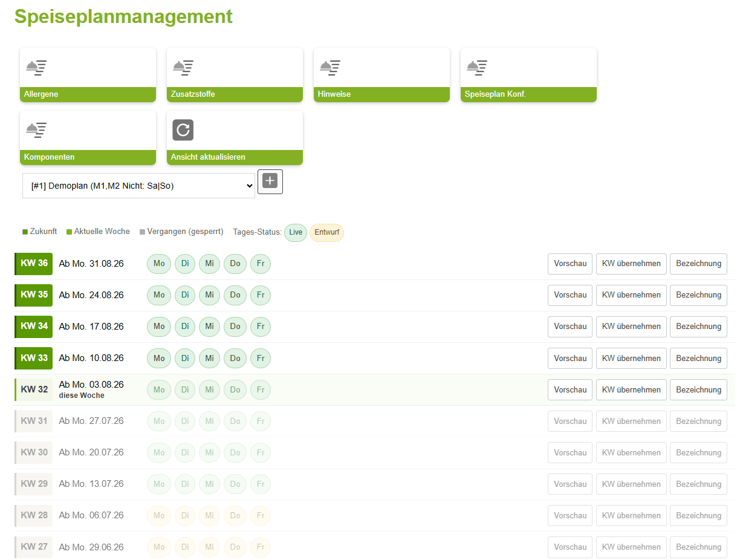Click the Entwurf status legend pill
Viewport: 743px width, 560px height.
click(326, 232)
